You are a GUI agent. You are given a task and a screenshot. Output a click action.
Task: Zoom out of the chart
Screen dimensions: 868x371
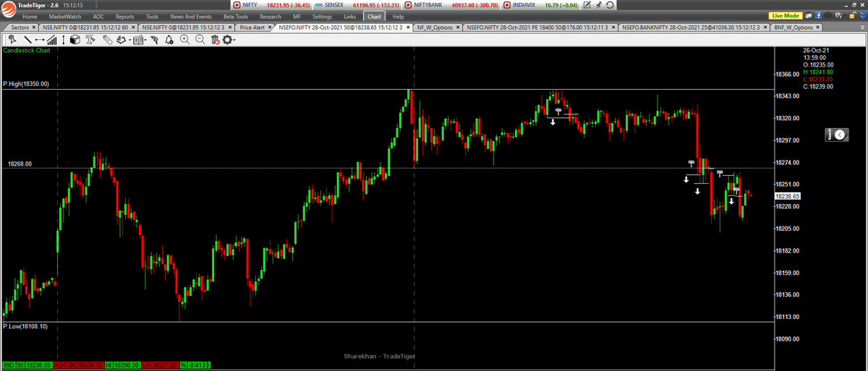tap(200, 40)
